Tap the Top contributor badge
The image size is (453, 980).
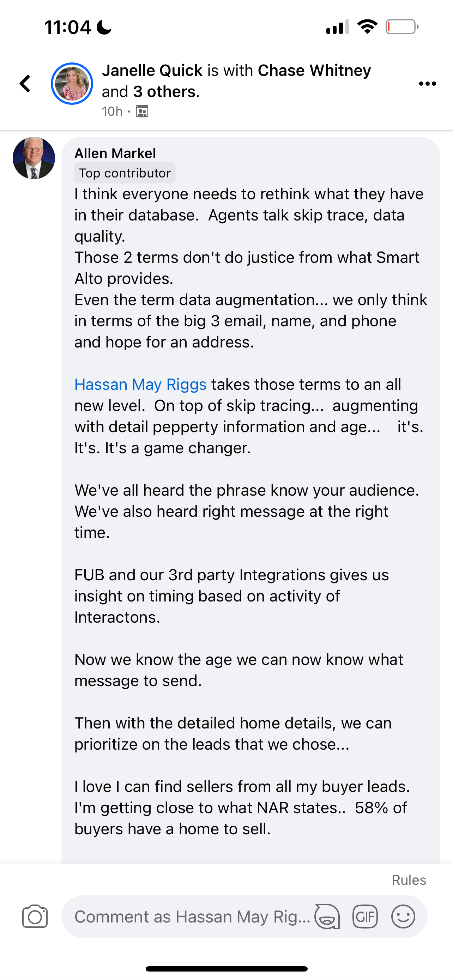125,173
